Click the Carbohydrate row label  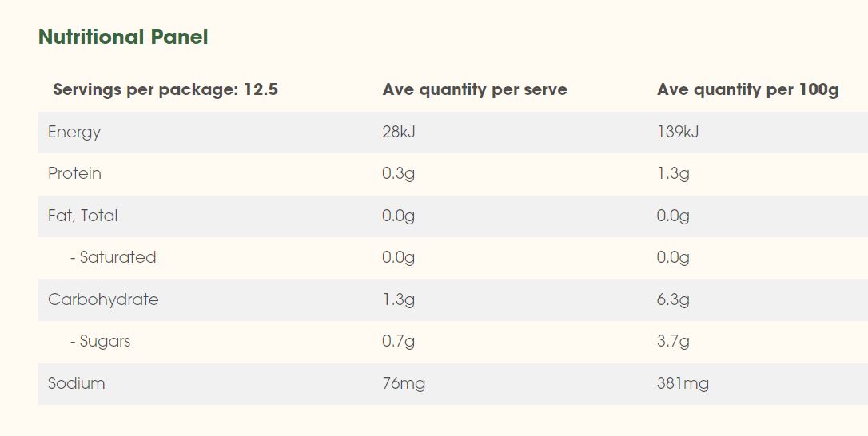(103, 299)
